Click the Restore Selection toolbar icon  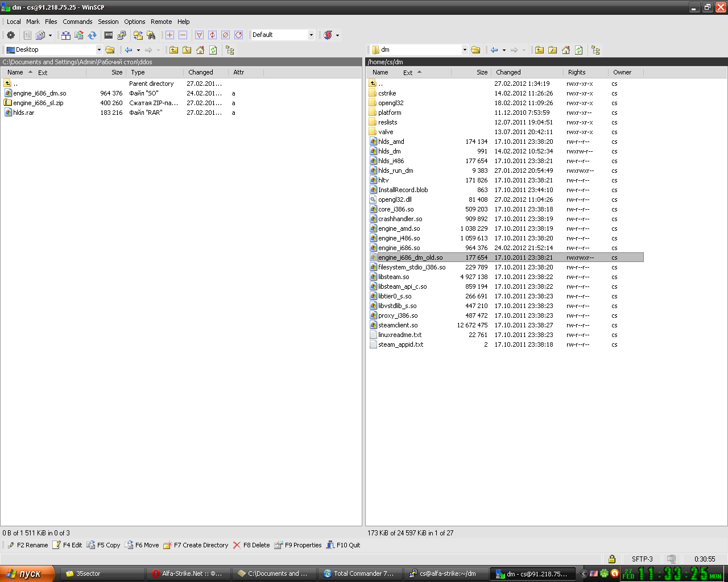[x=238, y=35]
